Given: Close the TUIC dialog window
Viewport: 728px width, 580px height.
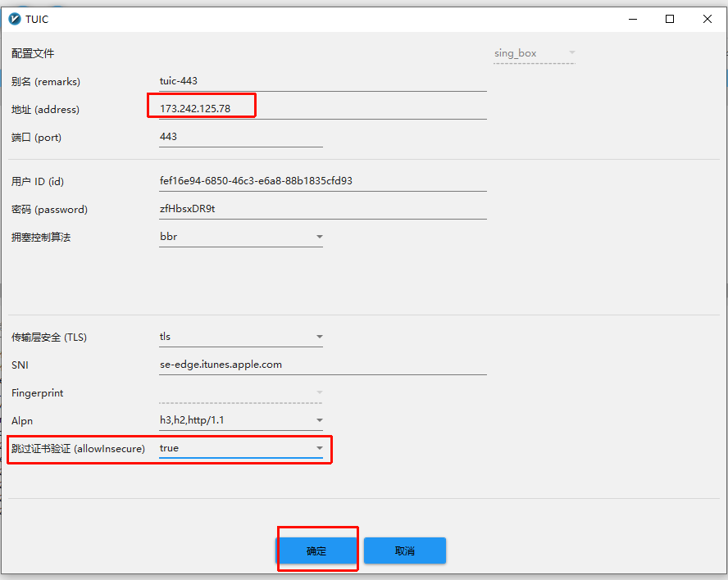Looking at the screenshot, I should 708,19.
